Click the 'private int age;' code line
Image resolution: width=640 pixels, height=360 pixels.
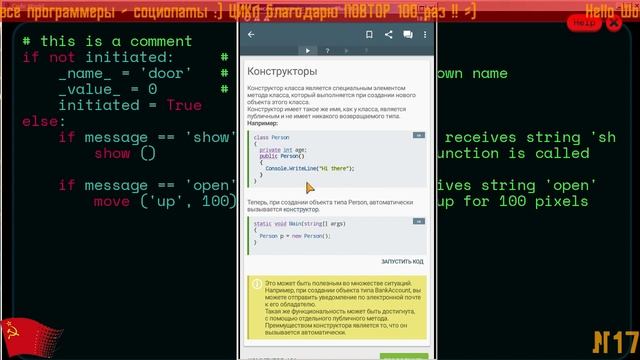click(x=283, y=150)
